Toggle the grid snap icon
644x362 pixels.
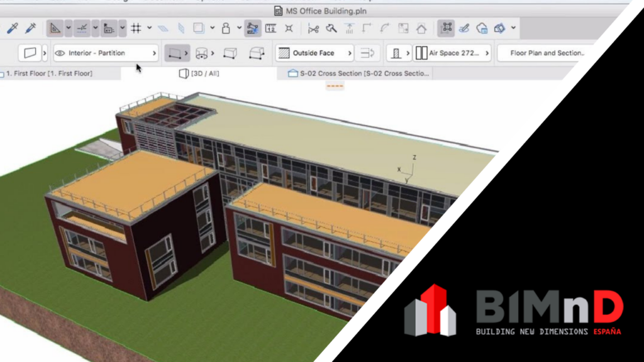(136, 28)
